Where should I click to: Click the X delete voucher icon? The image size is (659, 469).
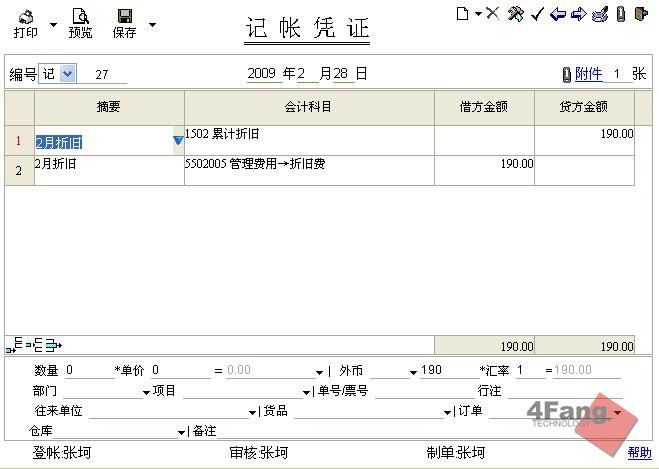click(492, 13)
